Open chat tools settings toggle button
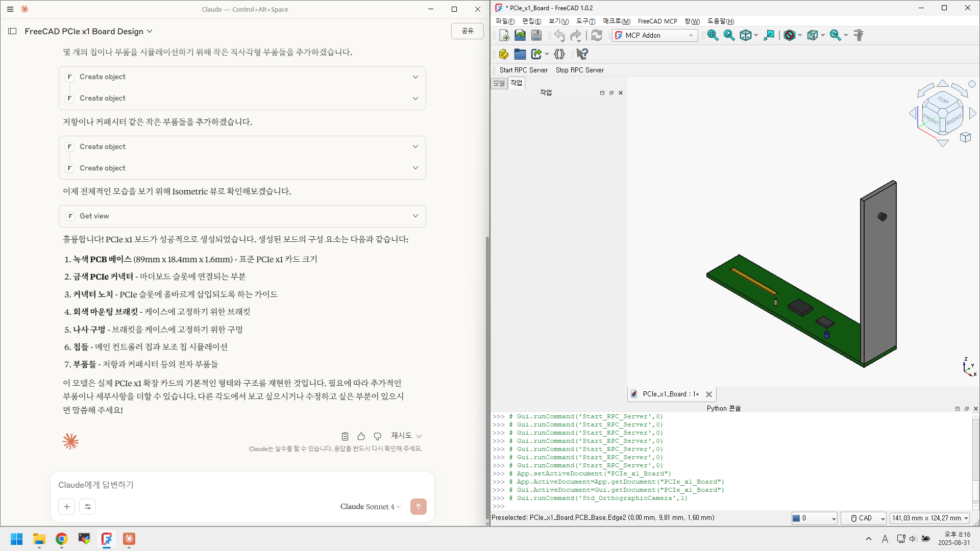The image size is (980, 551). (88, 507)
